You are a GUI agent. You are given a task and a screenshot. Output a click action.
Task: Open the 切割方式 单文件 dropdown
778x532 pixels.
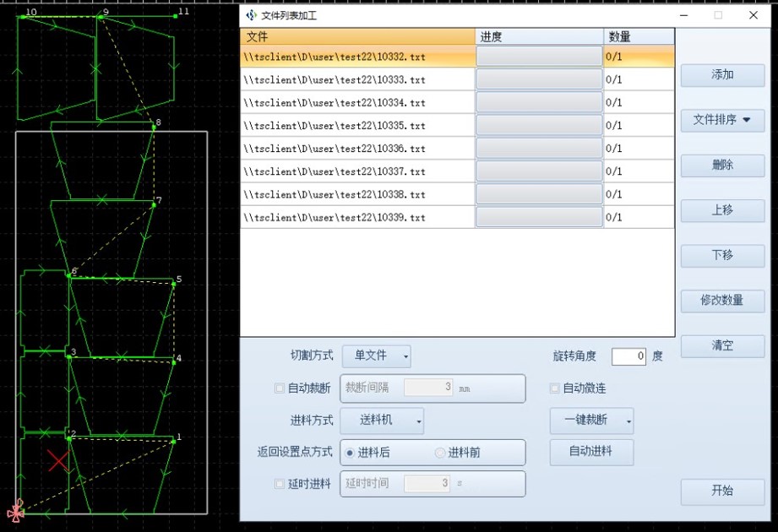377,356
